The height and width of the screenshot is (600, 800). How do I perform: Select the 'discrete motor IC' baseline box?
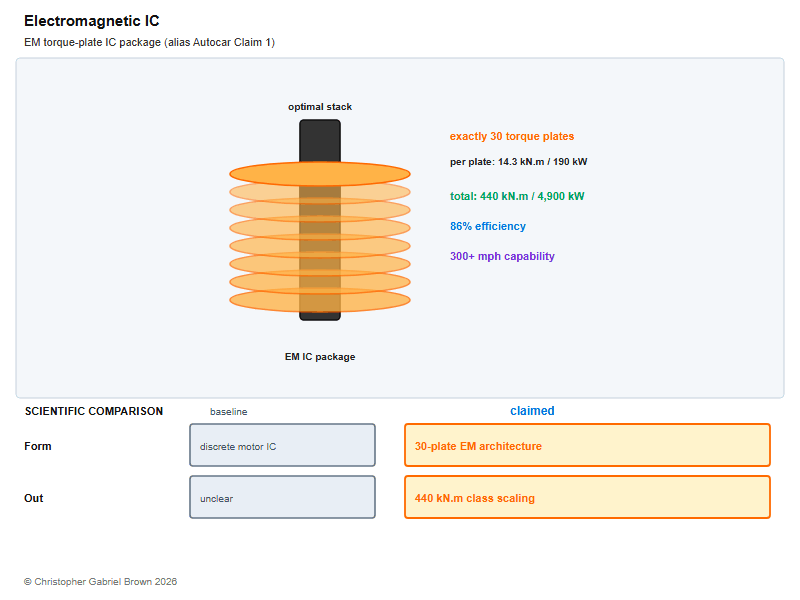(283, 445)
